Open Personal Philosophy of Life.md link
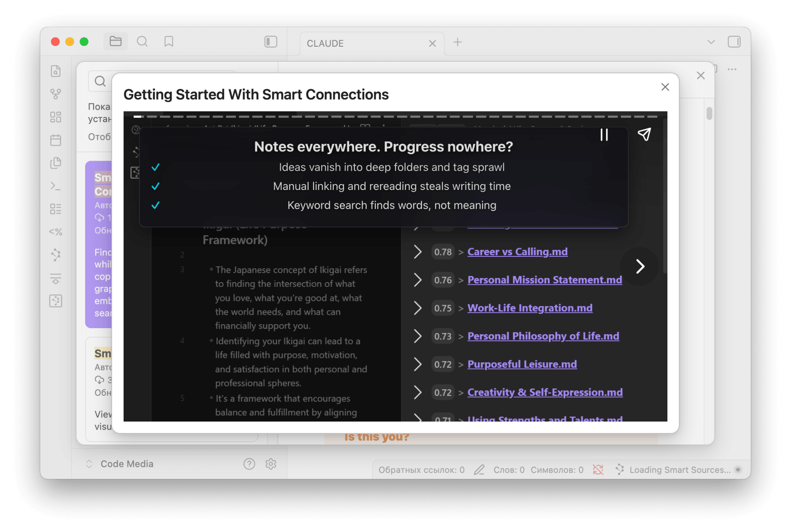This screenshot has height=532, width=791. tap(543, 336)
